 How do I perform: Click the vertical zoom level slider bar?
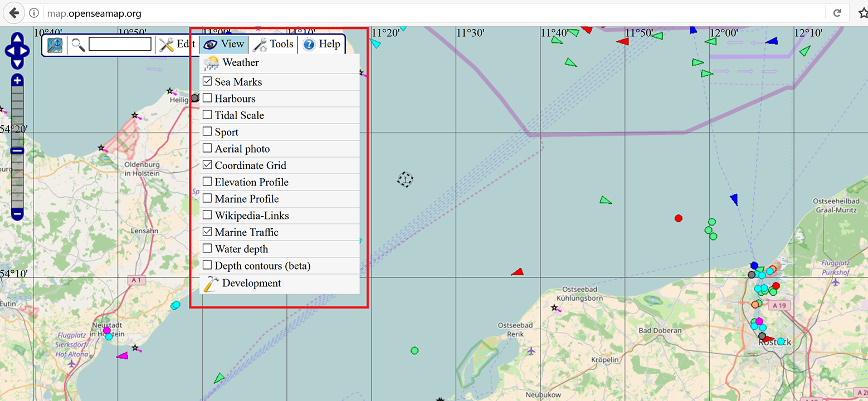17,167
